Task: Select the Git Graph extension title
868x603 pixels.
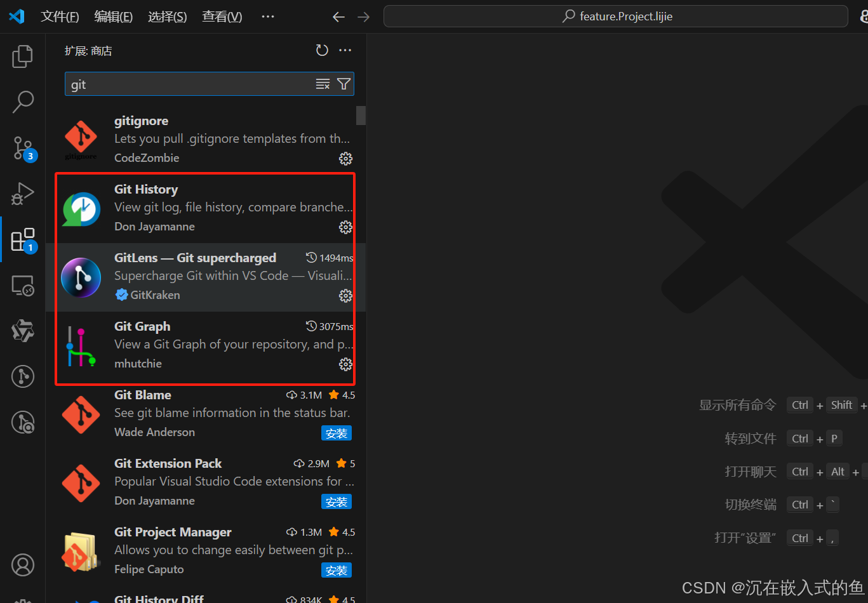Action: (142, 326)
